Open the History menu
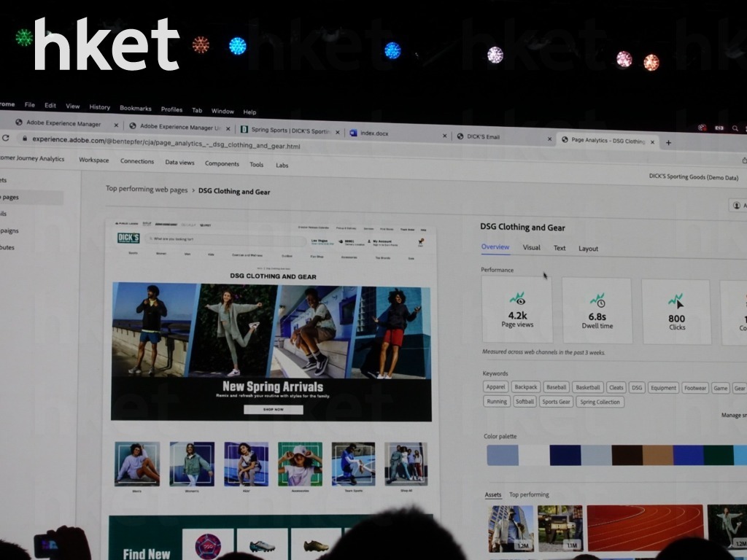Image resolution: width=747 pixels, height=560 pixels. pyautogui.click(x=99, y=107)
